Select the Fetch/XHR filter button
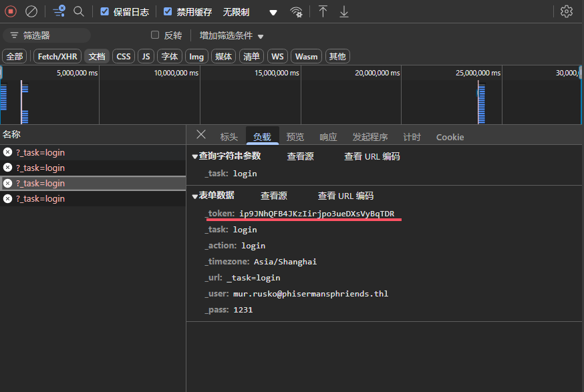The height and width of the screenshot is (392, 584). point(57,57)
